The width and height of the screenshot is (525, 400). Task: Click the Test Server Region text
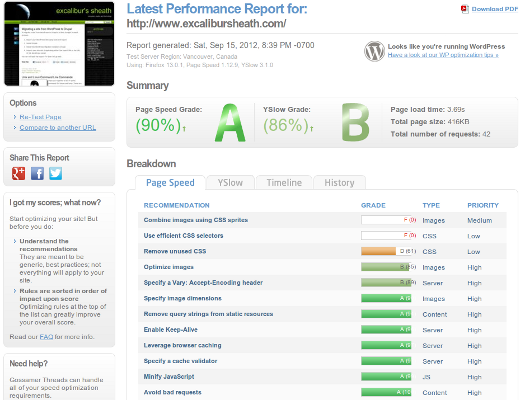182,57
